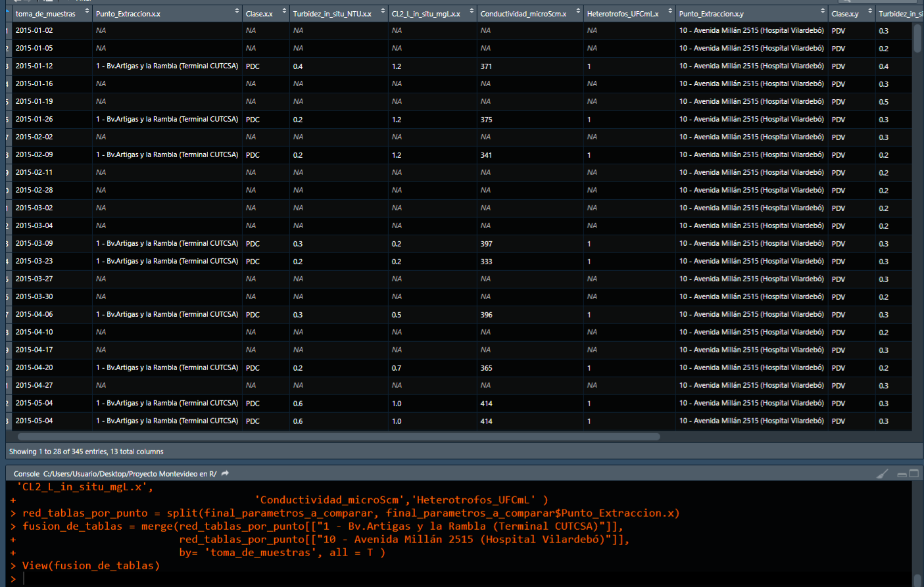Select the date cell '2015-03-23'
The width and height of the screenshot is (924, 587).
[34, 261]
